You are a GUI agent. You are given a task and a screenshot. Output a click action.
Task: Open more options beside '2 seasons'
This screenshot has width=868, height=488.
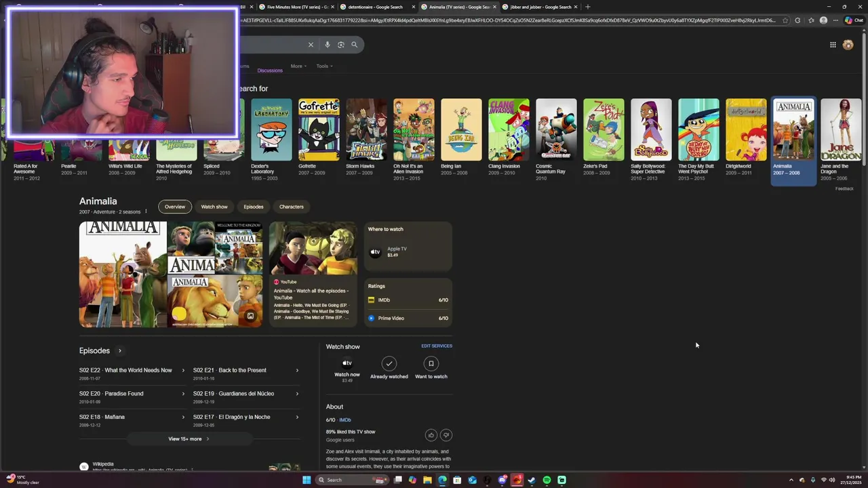(x=146, y=211)
